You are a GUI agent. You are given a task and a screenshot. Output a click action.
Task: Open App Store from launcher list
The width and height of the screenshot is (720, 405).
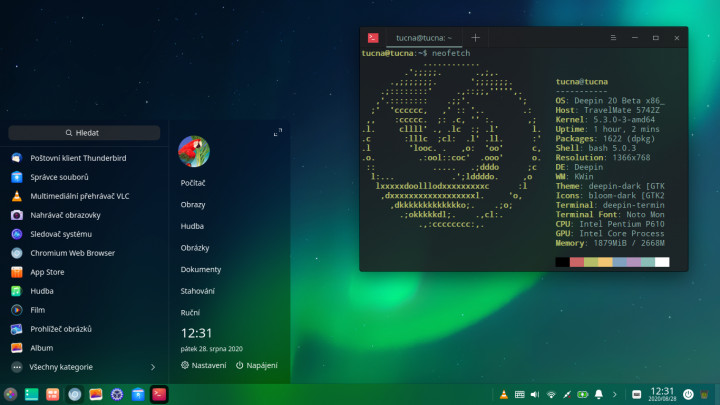[84, 272]
